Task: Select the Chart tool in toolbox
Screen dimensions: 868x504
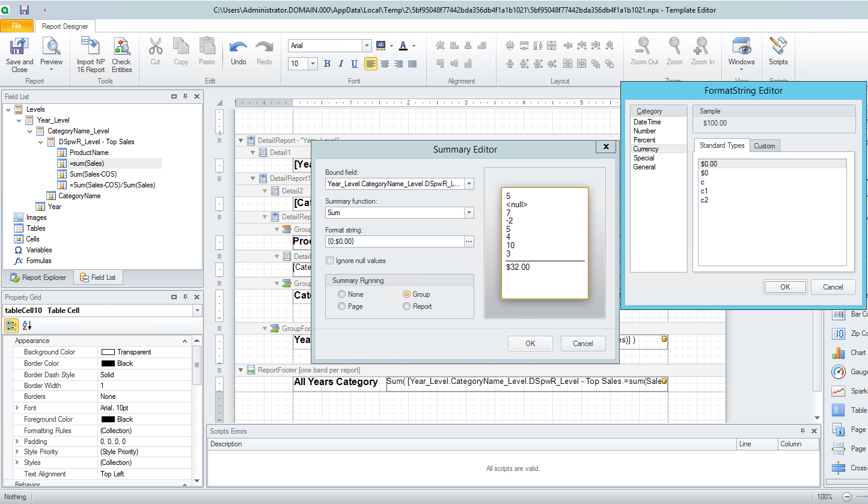Action: pos(839,353)
